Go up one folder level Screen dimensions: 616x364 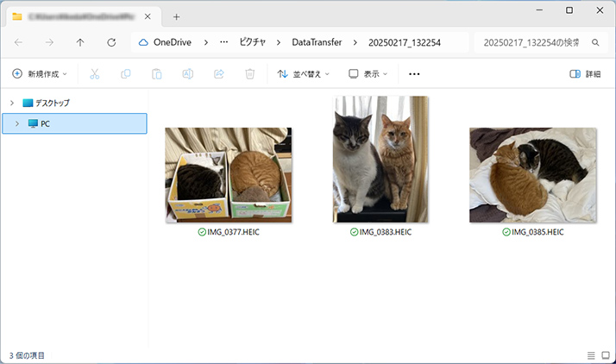point(80,42)
